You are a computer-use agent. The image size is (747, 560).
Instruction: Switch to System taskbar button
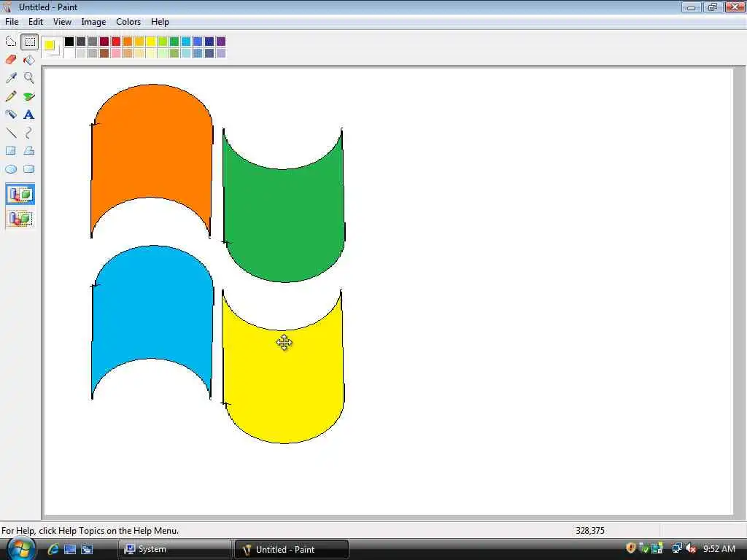(x=174, y=549)
